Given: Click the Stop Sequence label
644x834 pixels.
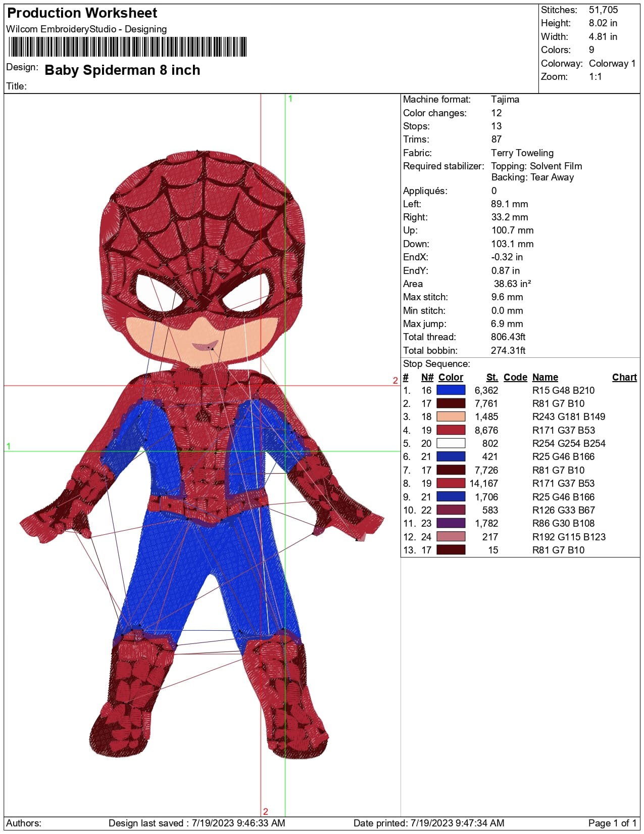Looking at the screenshot, I should coord(436,363).
